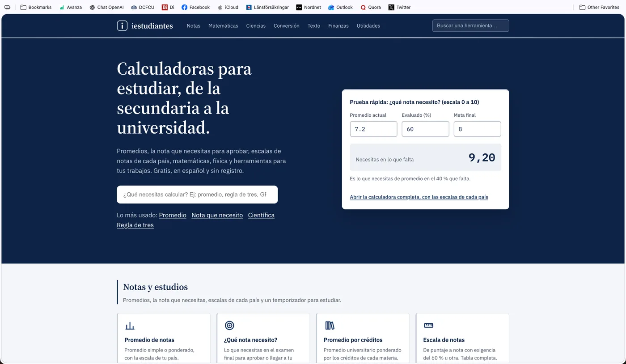626x364 pixels.
Task: Click the iestudiantes site name
Action: (x=152, y=26)
